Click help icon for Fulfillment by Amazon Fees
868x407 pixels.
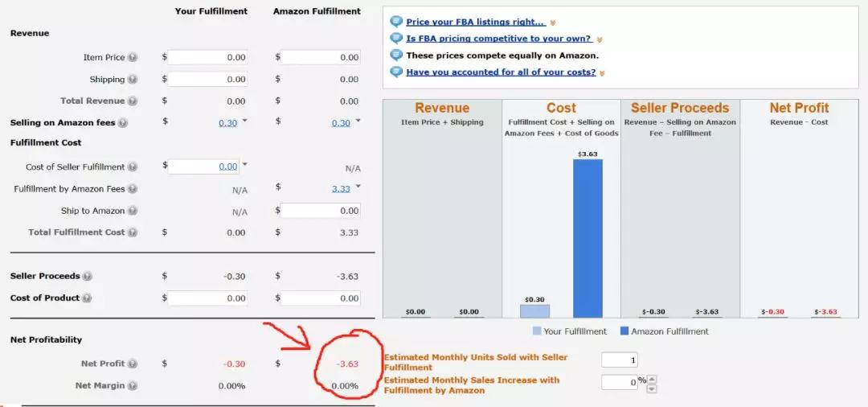point(133,189)
